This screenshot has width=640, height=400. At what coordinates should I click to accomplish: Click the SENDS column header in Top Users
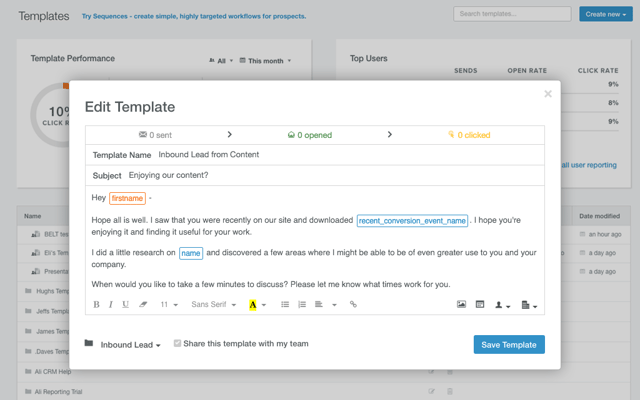pyautogui.click(x=466, y=71)
